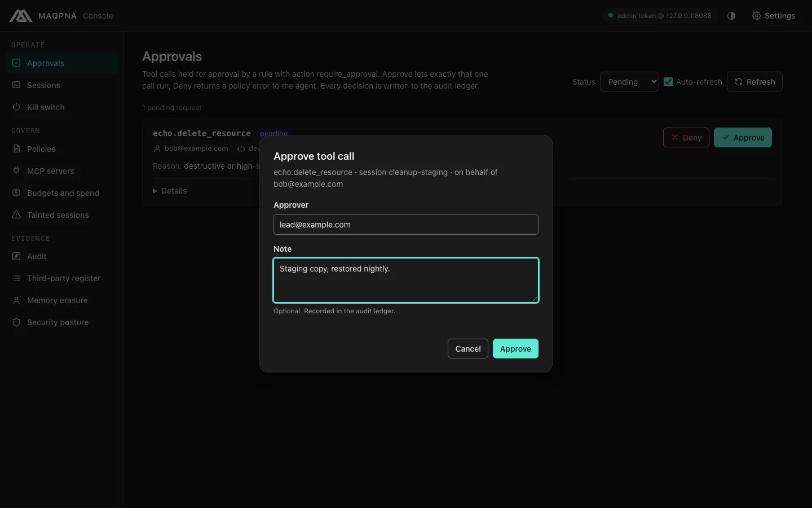Open the Sessions menu item

(61, 85)
